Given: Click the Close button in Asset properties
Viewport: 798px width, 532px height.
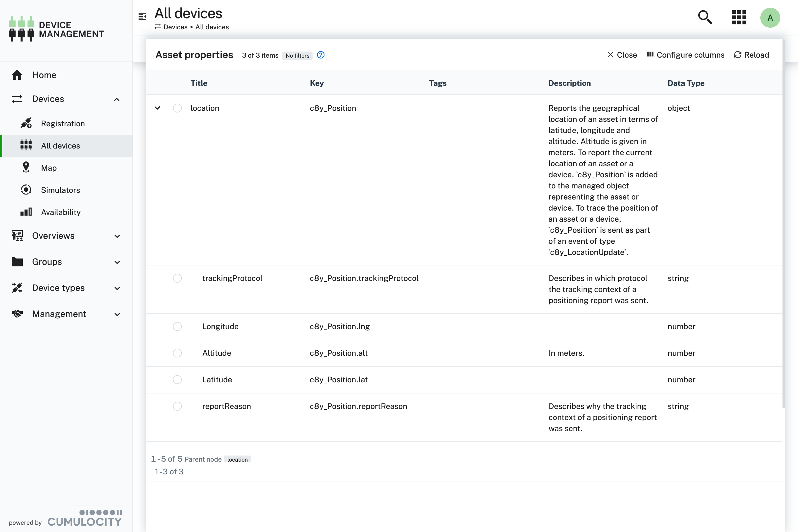Looking at the screenshot, I should [622, 55].
